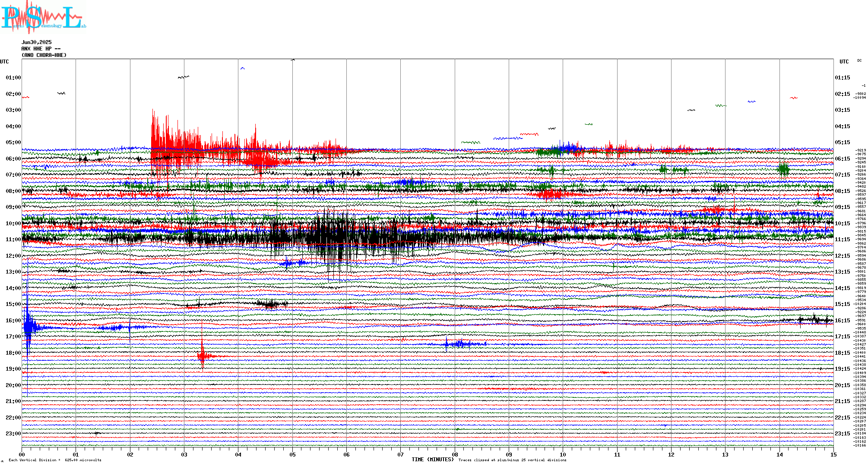Screen dimensions: 868x466
Task: Select the 01:00 hour label
Action: click(13, 78)
